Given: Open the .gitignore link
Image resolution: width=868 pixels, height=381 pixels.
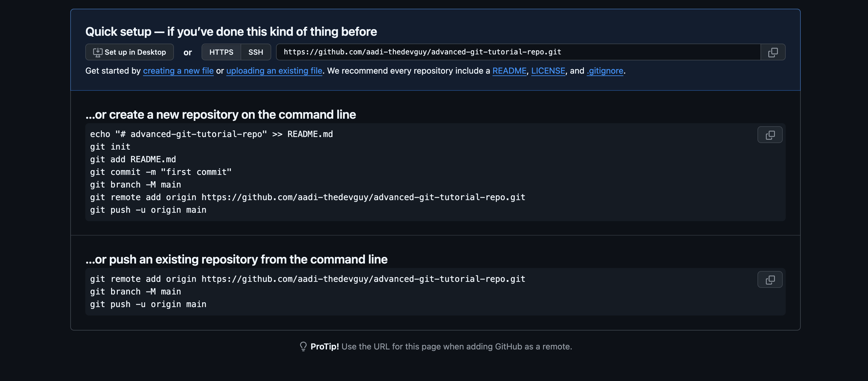Looking at the screenshot, I should [605, 71].
